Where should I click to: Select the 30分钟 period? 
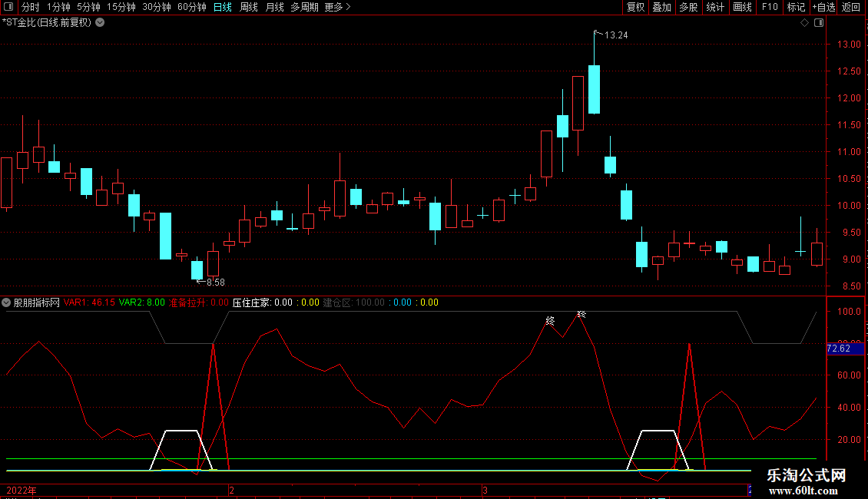click(156, 7)
